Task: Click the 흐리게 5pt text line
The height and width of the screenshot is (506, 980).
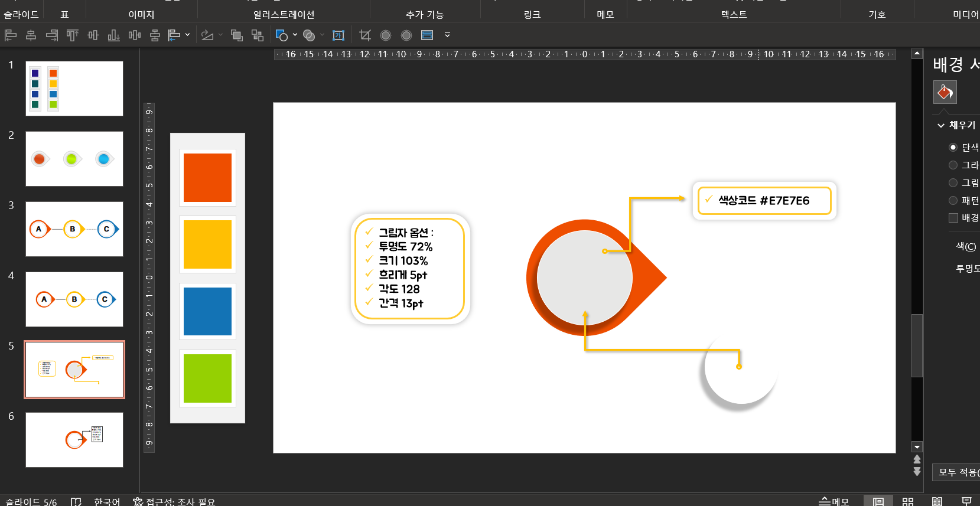Action: [402, 275]
